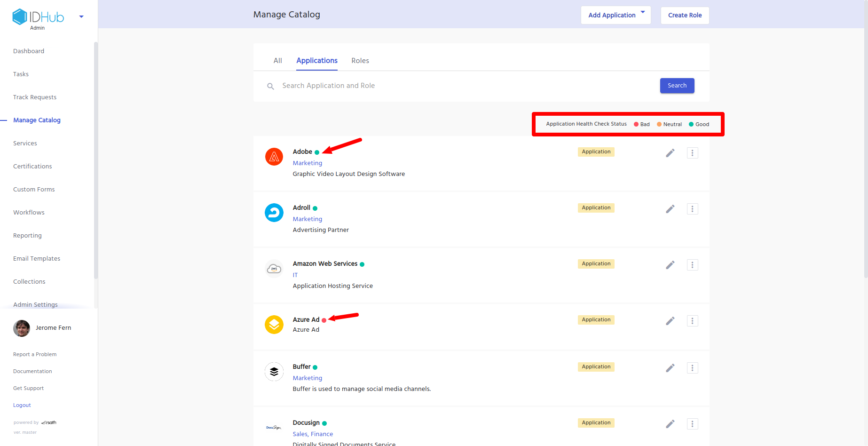Click the search magnifier icon
The height and width of the screenshot is (446, 868).
point(271,86)
